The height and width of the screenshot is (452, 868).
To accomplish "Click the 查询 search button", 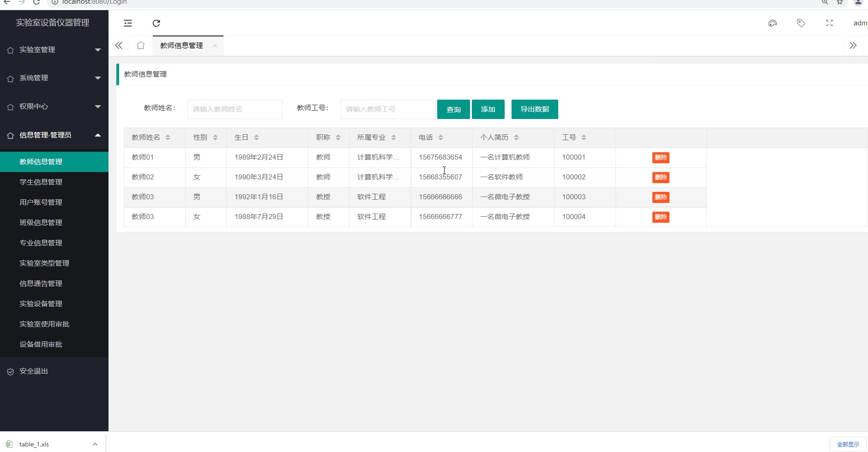I will (453, 109).
